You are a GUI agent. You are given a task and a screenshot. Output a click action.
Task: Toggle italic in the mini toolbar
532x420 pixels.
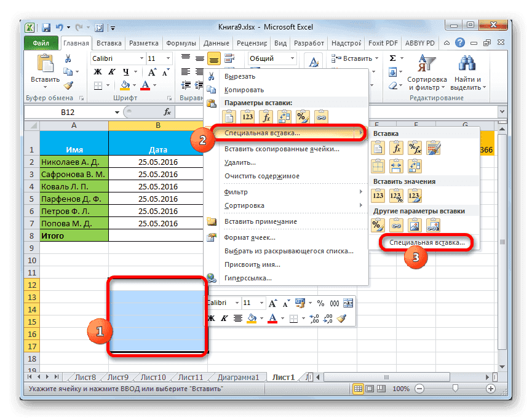(x=223, y=319)
